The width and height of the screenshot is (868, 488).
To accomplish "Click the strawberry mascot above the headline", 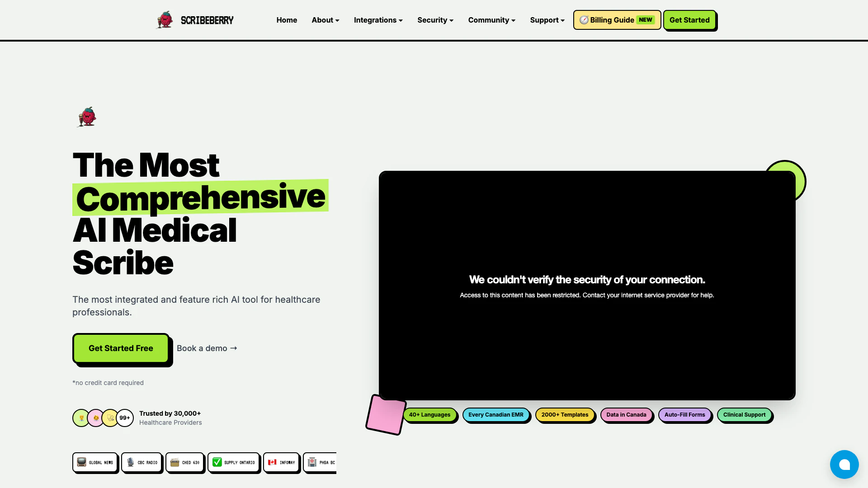I will coord(86,117).
